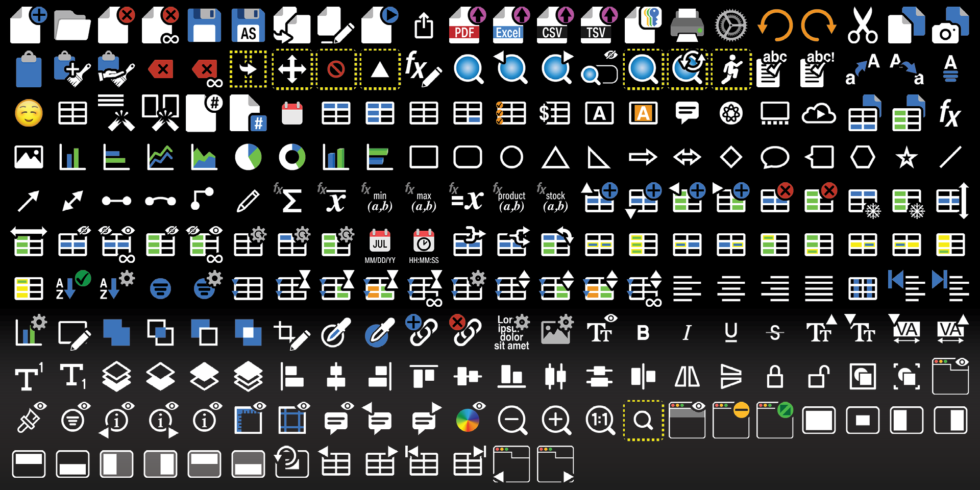Click the running figure dotted selection icon
This screenshot has width=980, height=490.
731,69
